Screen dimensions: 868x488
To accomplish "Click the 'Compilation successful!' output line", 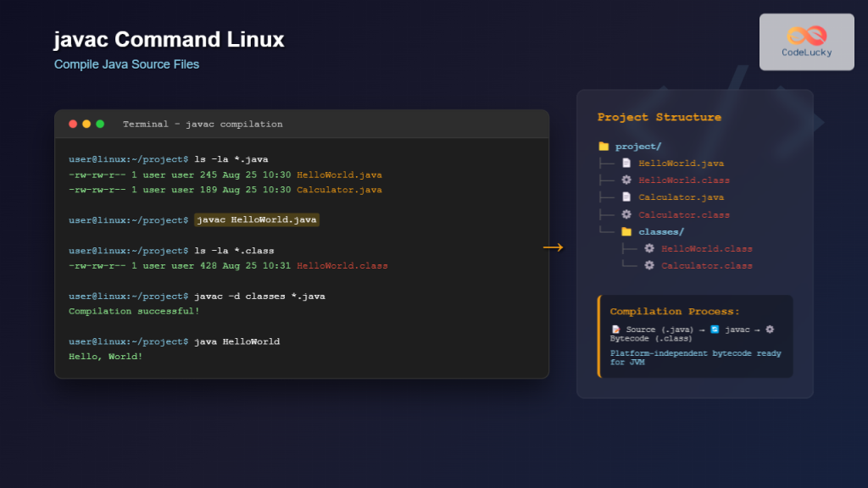I will click(x=134, y=311).
